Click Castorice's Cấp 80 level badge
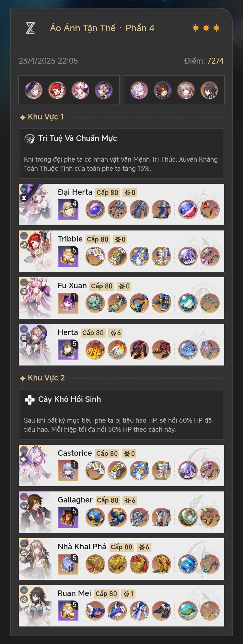 click(x=107, y=453)
